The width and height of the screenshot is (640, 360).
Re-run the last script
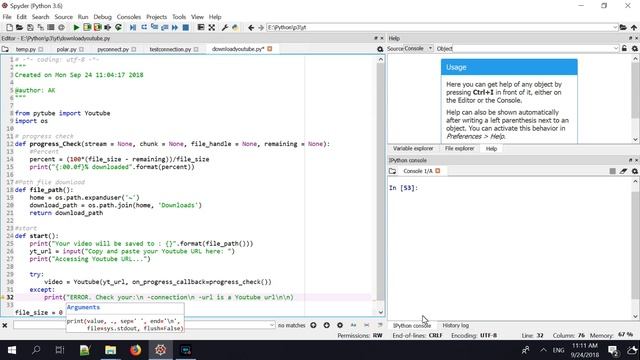118,27
